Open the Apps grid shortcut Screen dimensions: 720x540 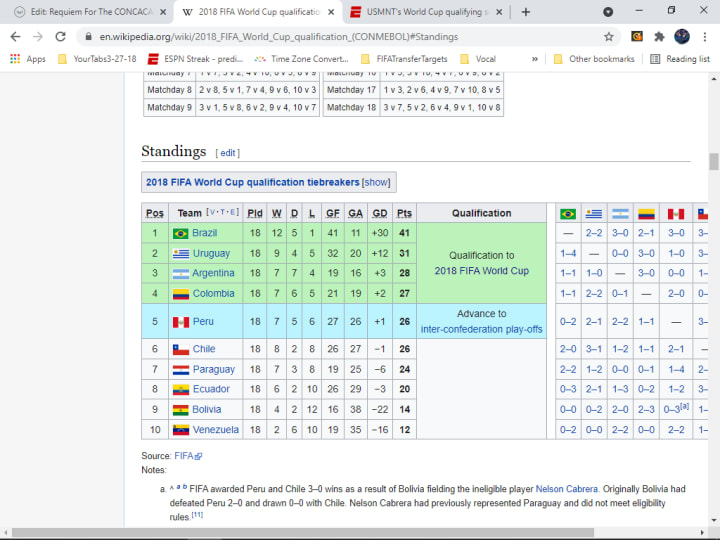(x=28, y=59)
